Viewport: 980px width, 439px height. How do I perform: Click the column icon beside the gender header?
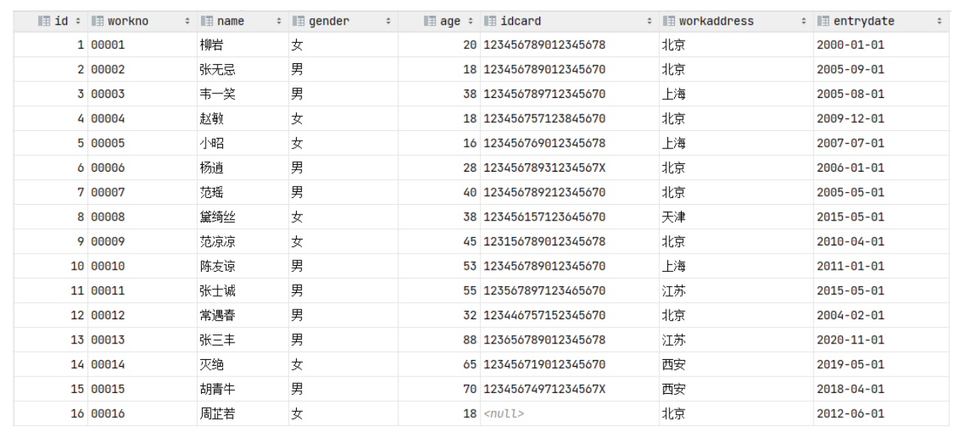point(299,21)
